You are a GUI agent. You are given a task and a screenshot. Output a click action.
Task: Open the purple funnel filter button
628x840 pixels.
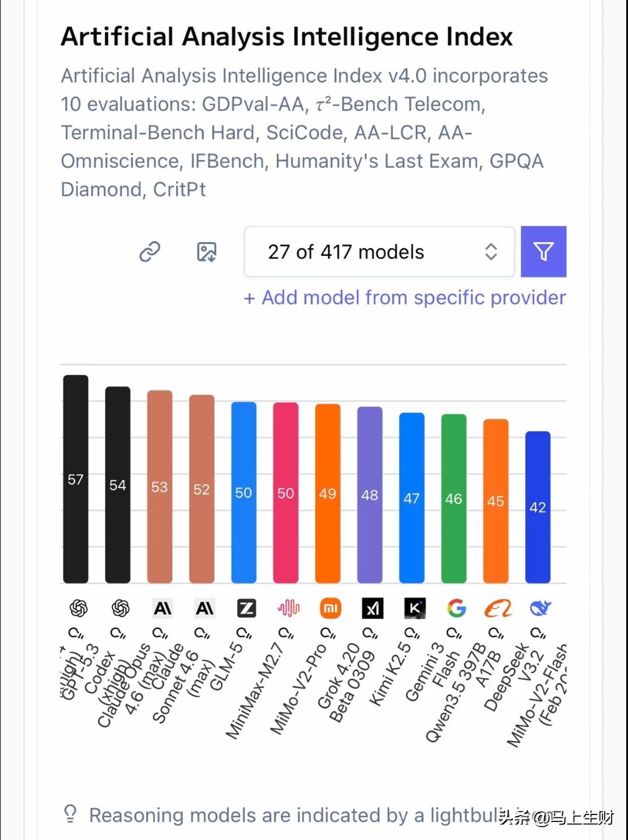tap(543, 251)
